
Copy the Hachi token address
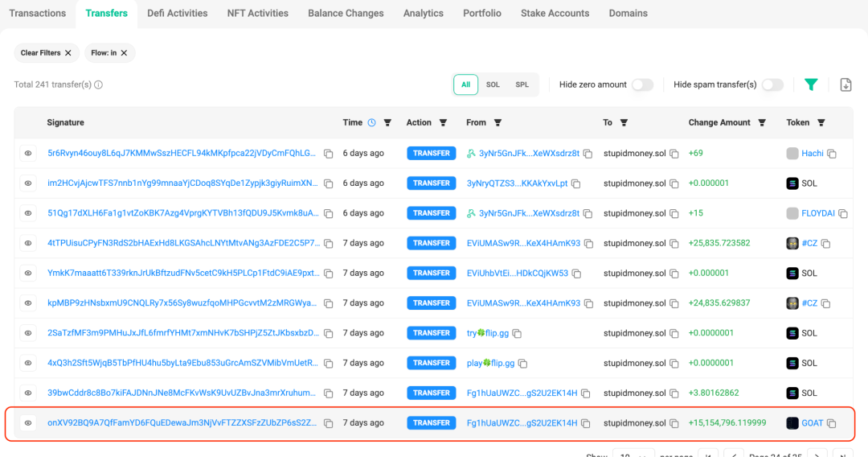click(x=832, y=154)
